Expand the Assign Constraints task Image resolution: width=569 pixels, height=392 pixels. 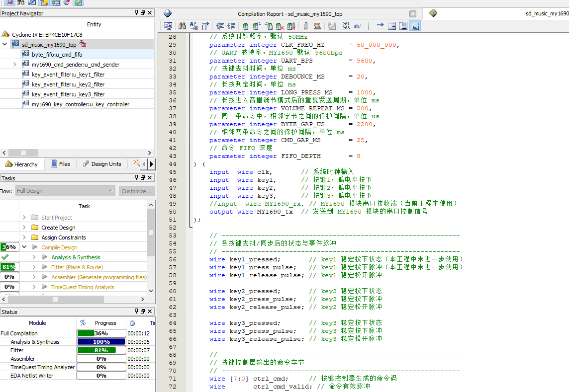[24, 237]
